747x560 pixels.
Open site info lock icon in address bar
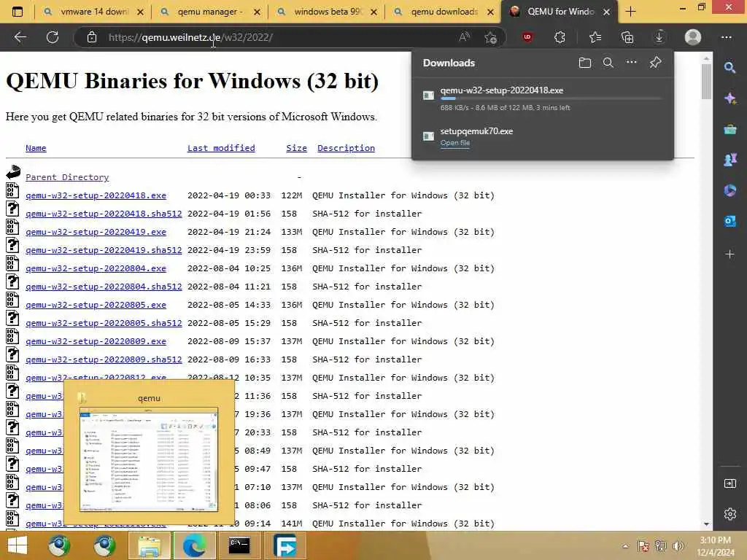(91, 37)
